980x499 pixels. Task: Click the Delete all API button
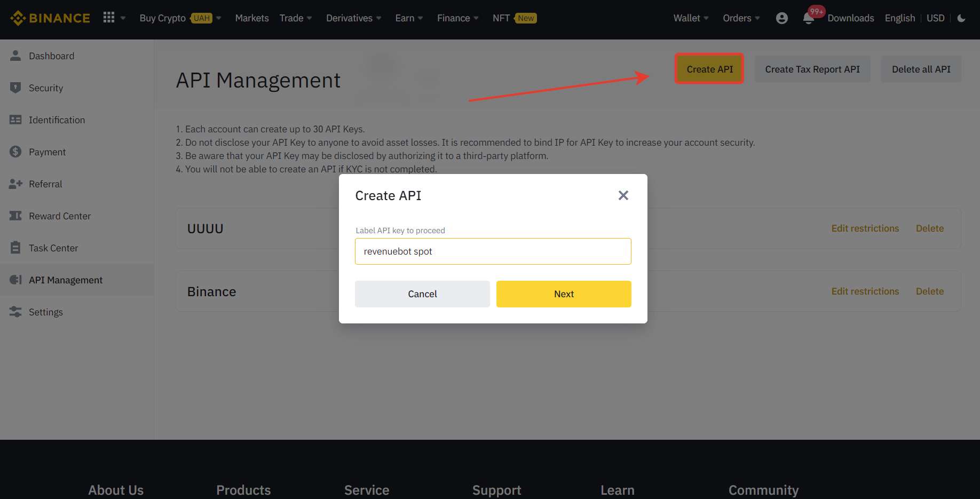[921, 69]
